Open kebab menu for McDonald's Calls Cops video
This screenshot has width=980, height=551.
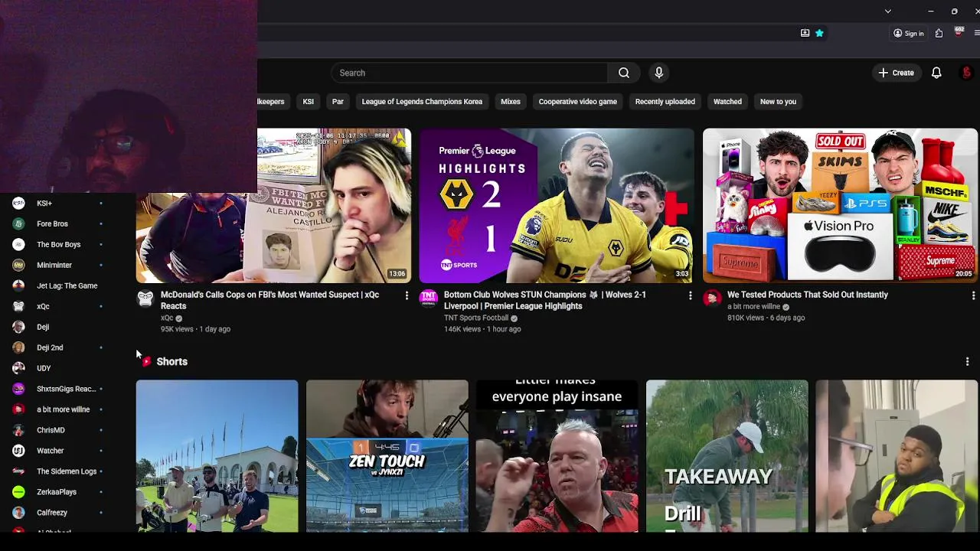407,295
